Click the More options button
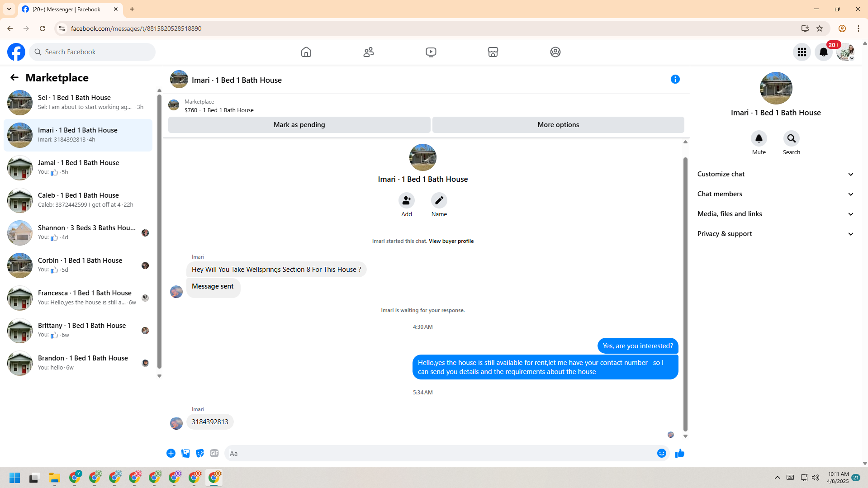 click(558, 125)
